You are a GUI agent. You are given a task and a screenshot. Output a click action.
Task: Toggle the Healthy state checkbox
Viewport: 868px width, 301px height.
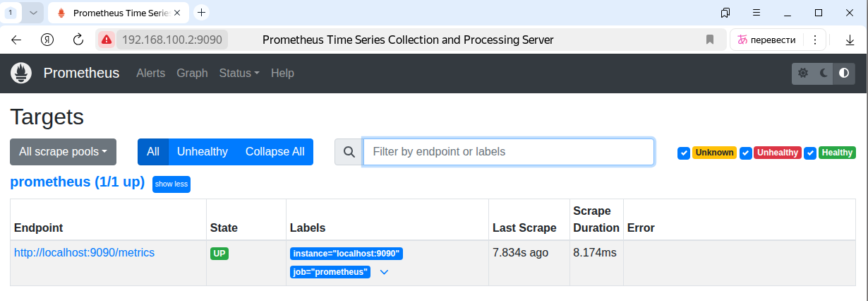pos(810,153)
